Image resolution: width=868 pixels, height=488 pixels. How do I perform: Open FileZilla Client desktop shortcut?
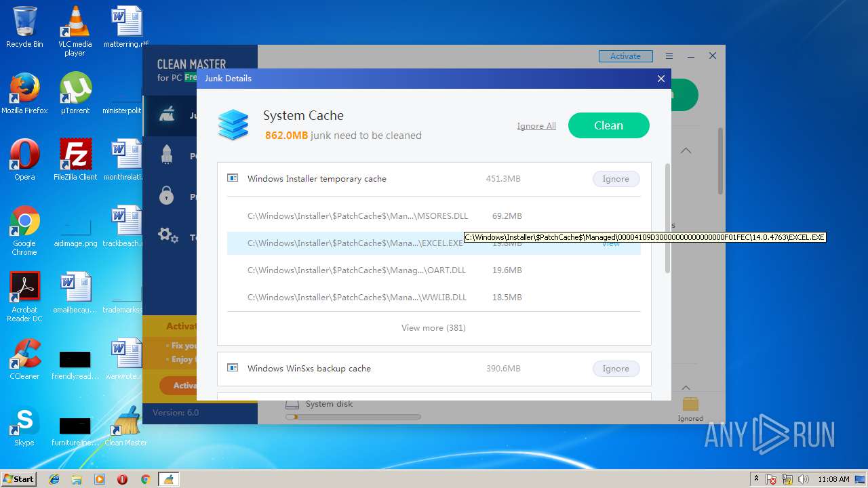[75, 160]
